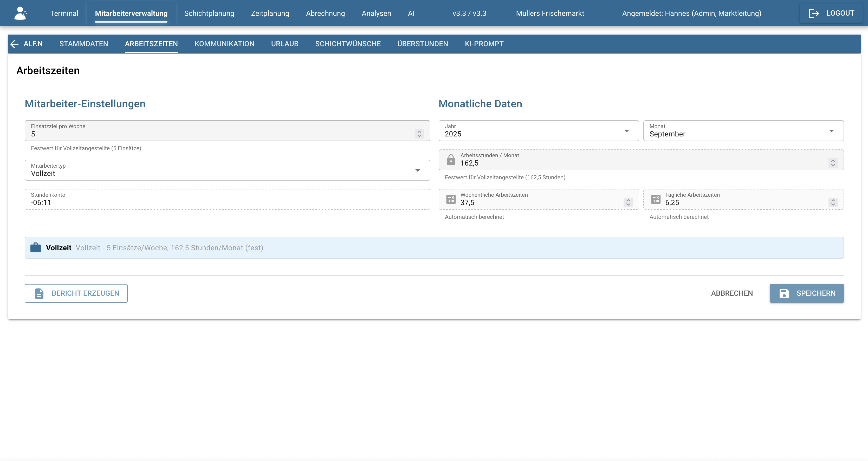Adjust Einsatzziel pro Woche stepper arrows
This screenshot has height=461, width=868.
coord(419,134)
